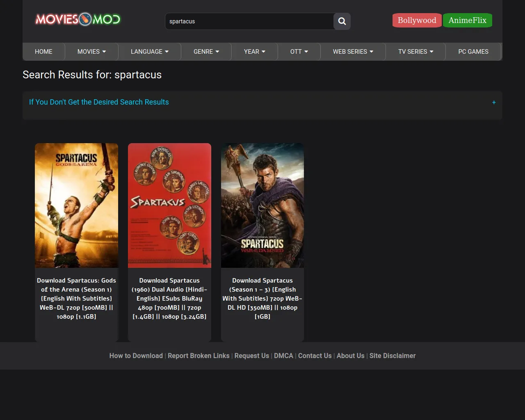Open About Us footer link

tap(350, 356)
